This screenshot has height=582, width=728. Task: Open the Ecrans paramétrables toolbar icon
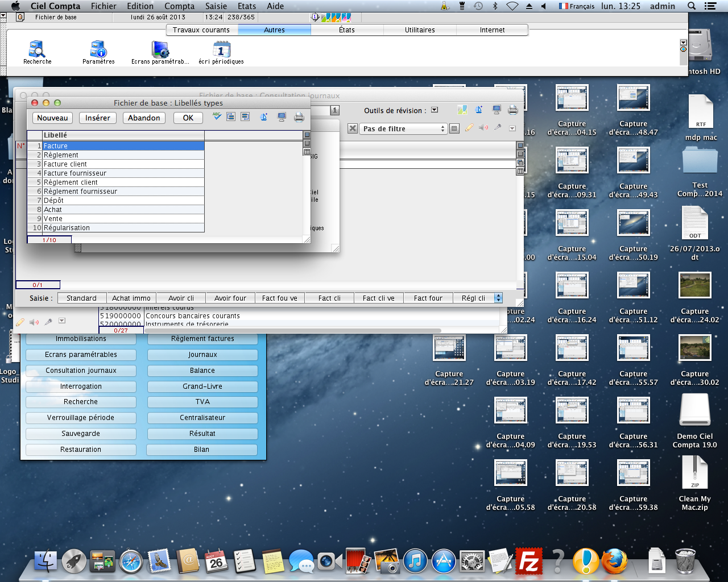[160, 52]
